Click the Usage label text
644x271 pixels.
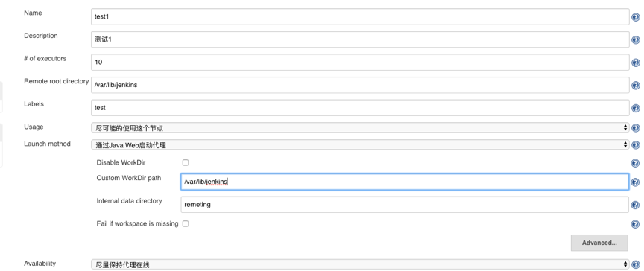pos(34,127)
